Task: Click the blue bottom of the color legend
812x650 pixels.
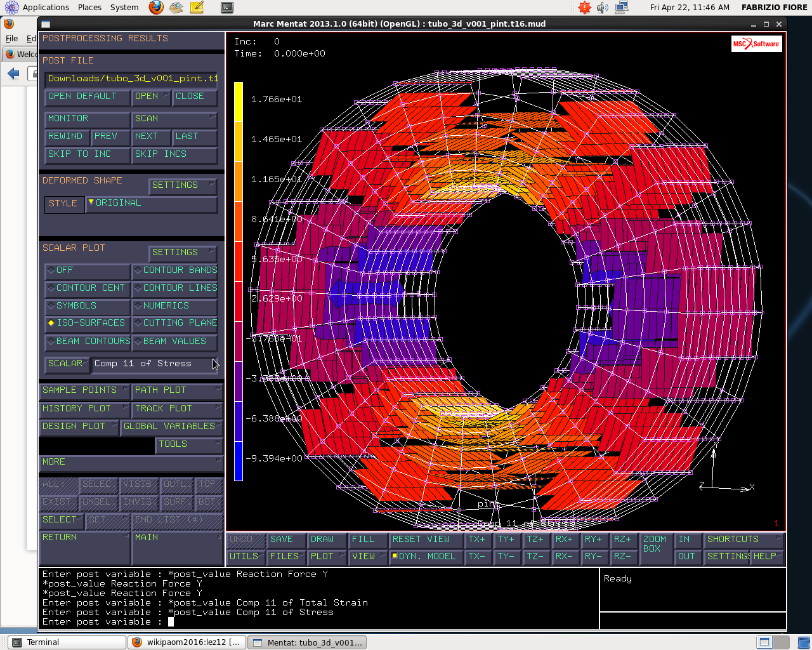Action: click(239, 461)
